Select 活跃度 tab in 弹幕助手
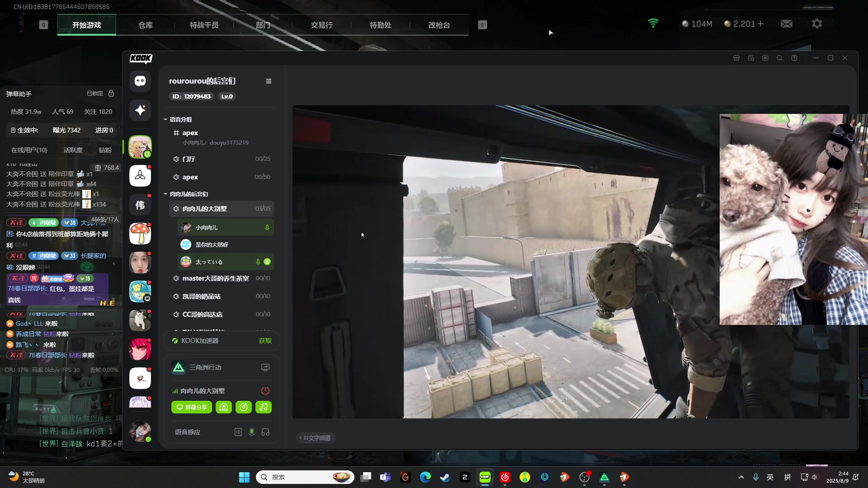This screenshot has height=488, width=868. pos(73,150)
